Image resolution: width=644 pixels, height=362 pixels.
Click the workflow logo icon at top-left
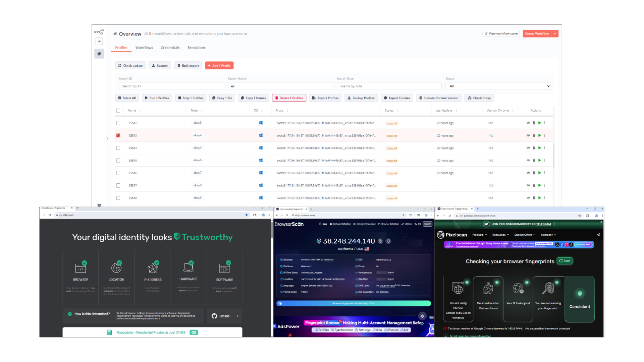pos(99,32)
